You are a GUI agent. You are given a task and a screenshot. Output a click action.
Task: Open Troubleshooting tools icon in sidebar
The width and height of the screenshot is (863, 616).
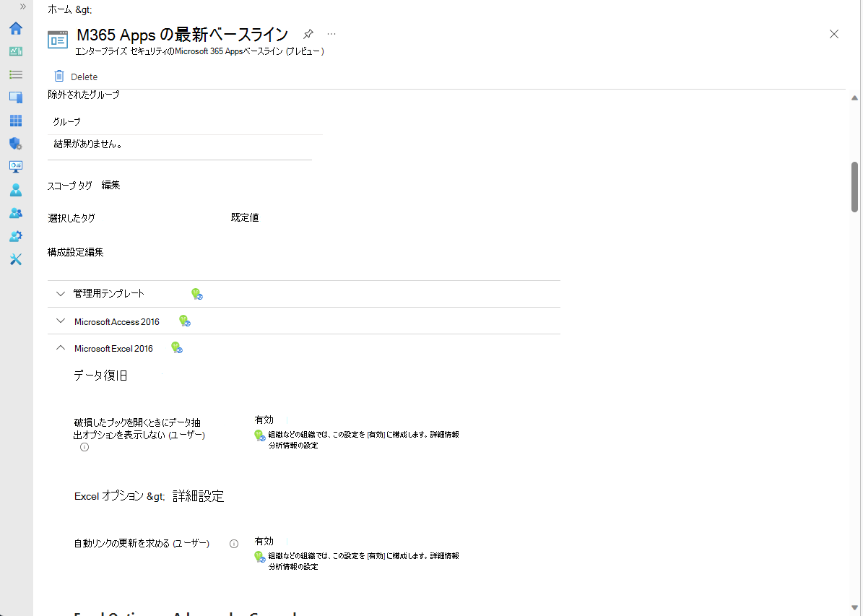tap(16, 259)
